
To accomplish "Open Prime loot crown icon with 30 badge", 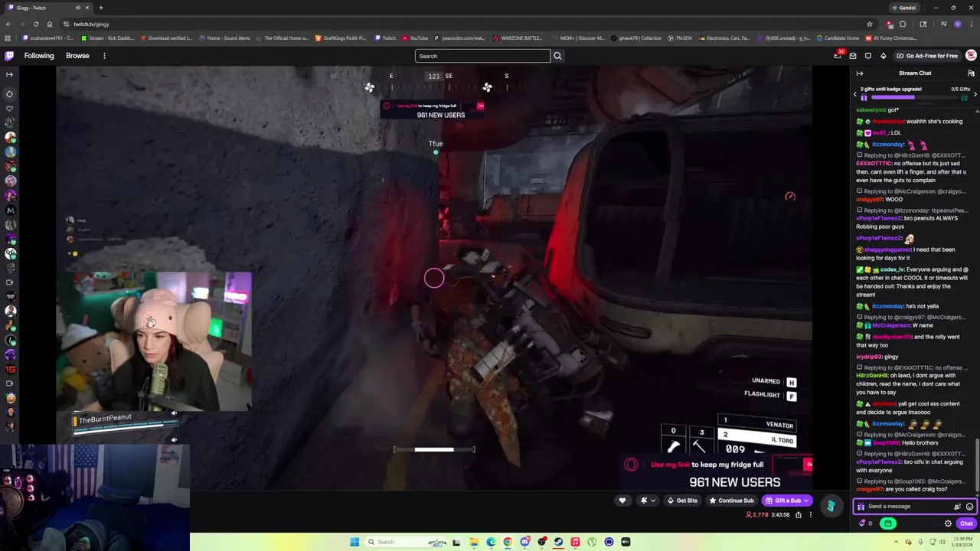I will click(x=838, y=56).
